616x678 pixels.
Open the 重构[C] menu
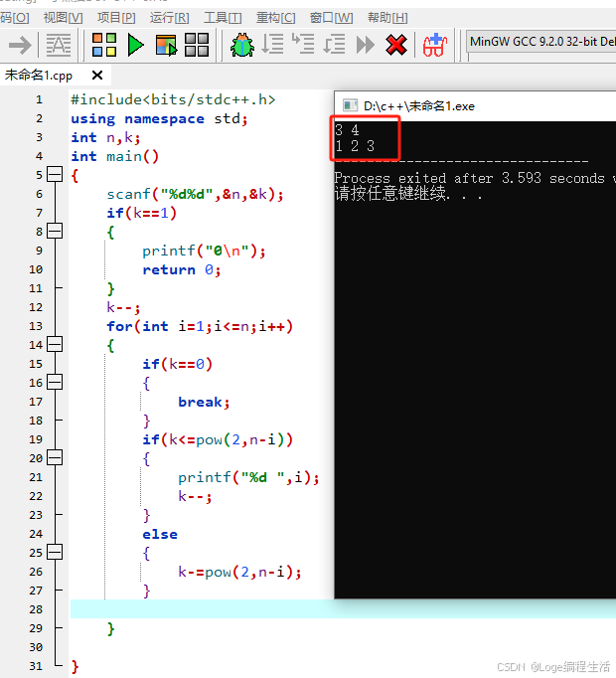tap(276, 18)
